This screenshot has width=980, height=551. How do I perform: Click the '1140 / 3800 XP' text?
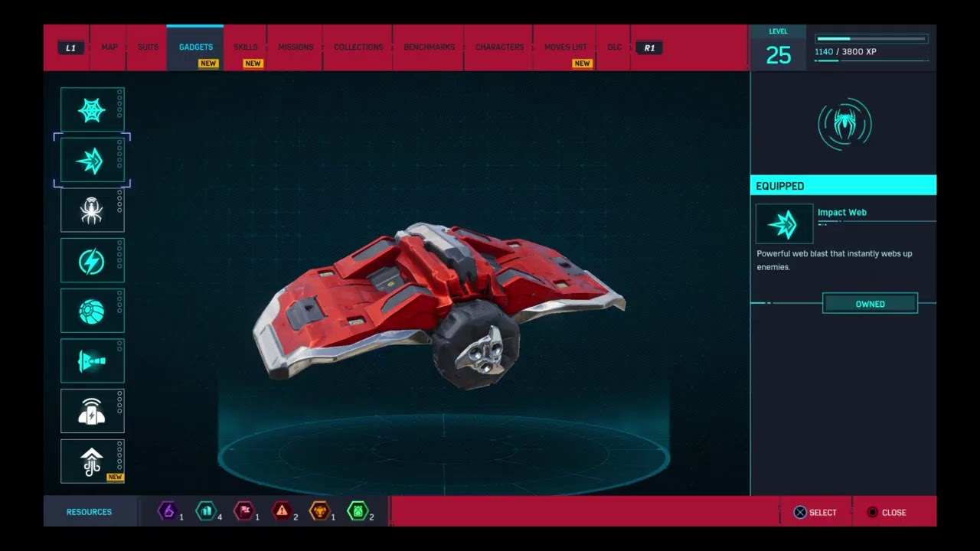coord(845,52)
